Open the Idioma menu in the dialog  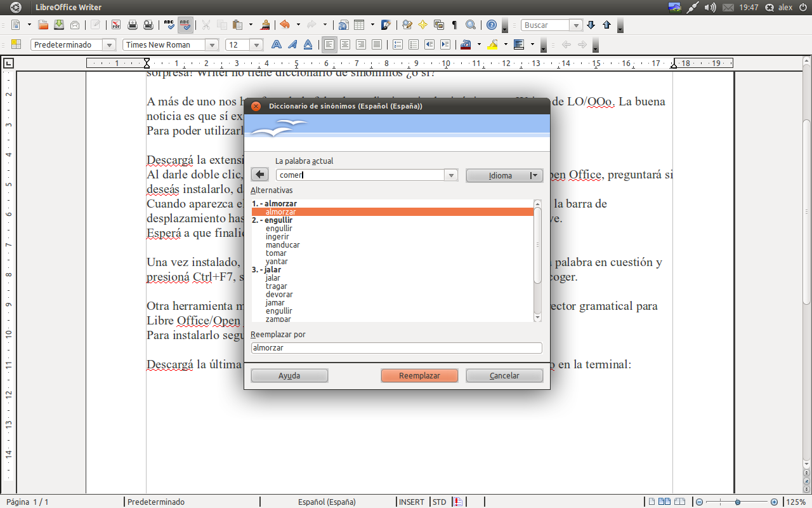coord(504,175)
